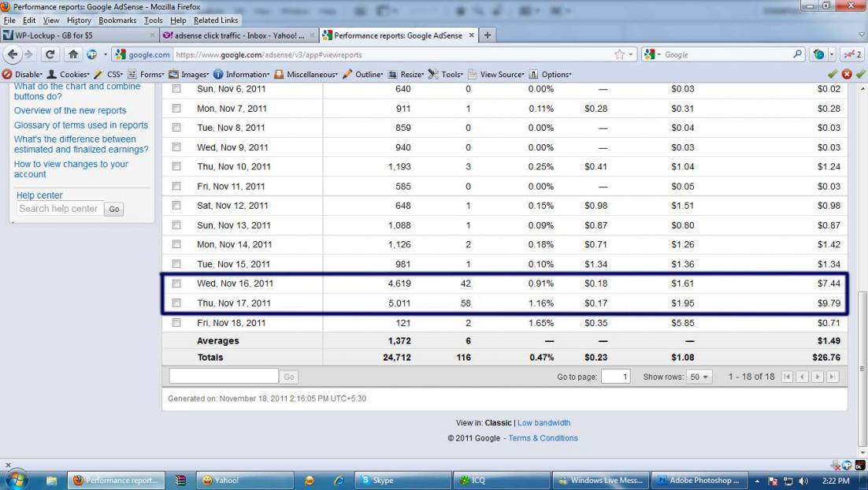
Task: Click Go next to Search help center
Action: coord(114,210)
